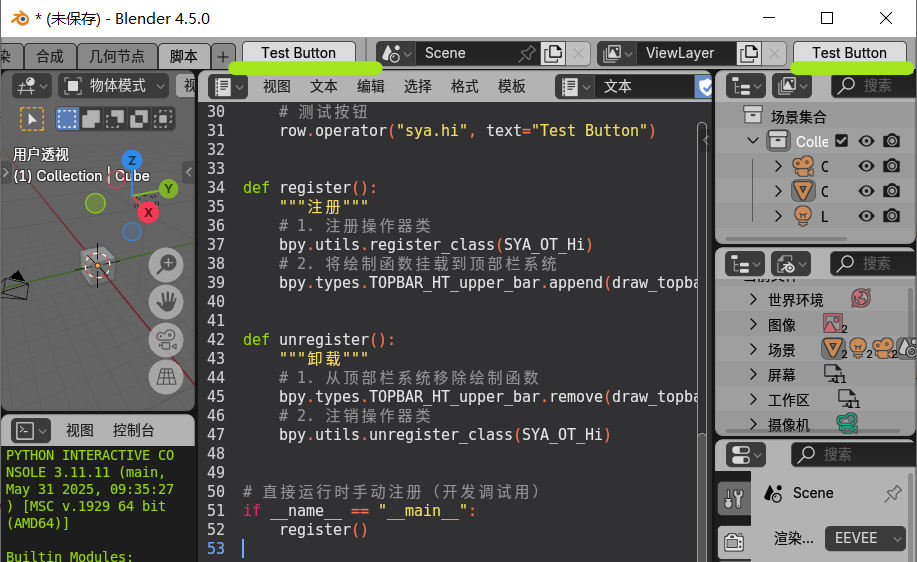
Task: Open the text editor sidebar arrow
Action: click(x=705, y=140)
